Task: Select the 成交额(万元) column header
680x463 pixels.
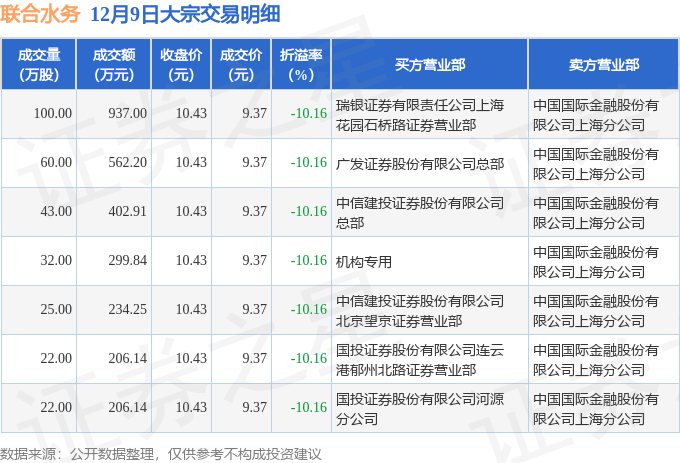Action: tap(114, 64)
